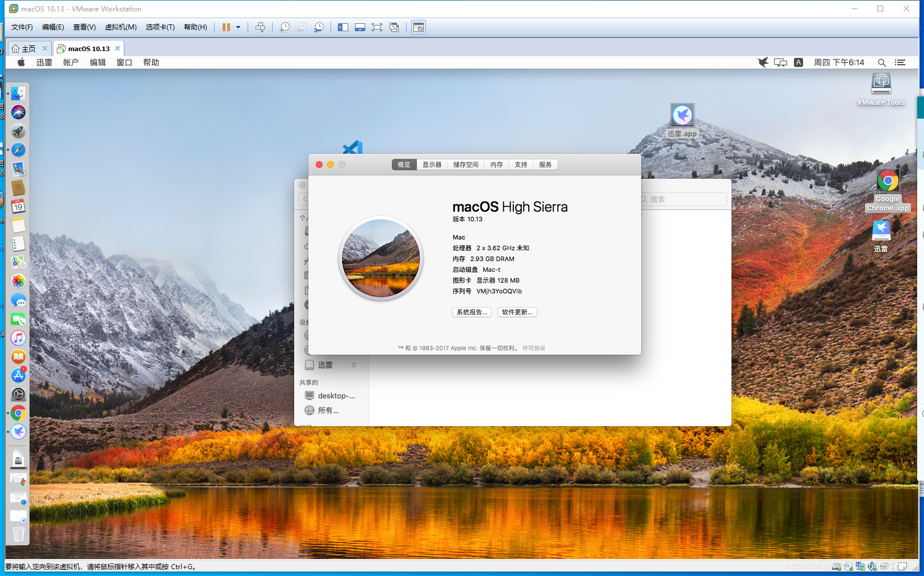Toggle the VMware library sidebar icon
The height and width of the screenshot is (576, 924).
(x=343, y=27)
